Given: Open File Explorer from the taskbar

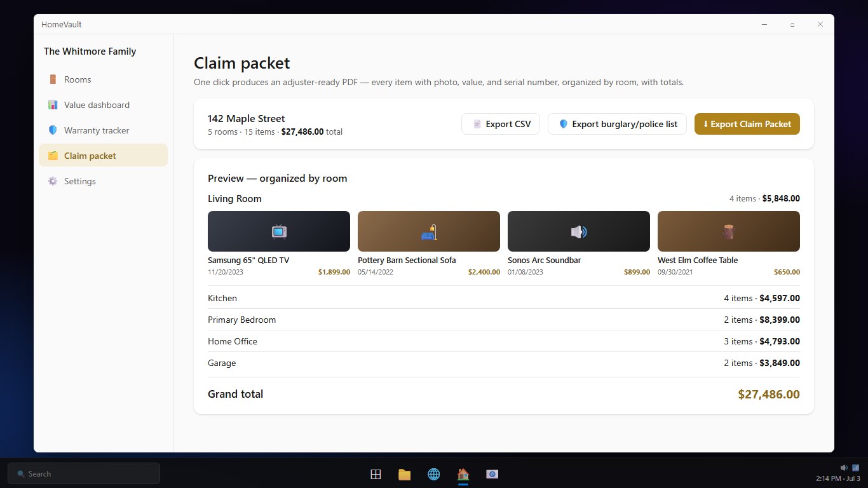Looking at the screenshot, I should pos(405,474).
